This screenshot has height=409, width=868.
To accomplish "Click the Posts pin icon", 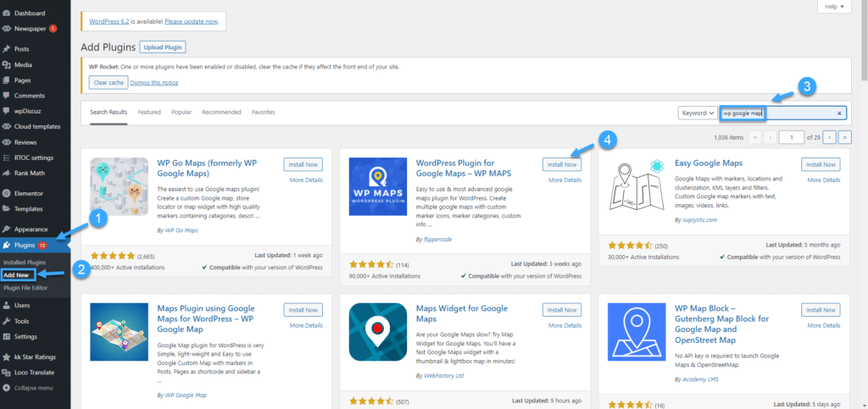I will click(7, 48).
